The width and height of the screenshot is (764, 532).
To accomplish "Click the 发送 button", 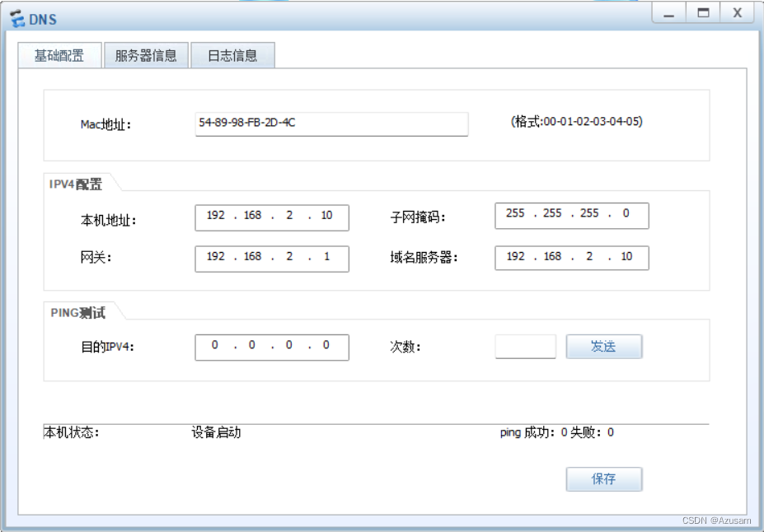I will coord(603,347).
